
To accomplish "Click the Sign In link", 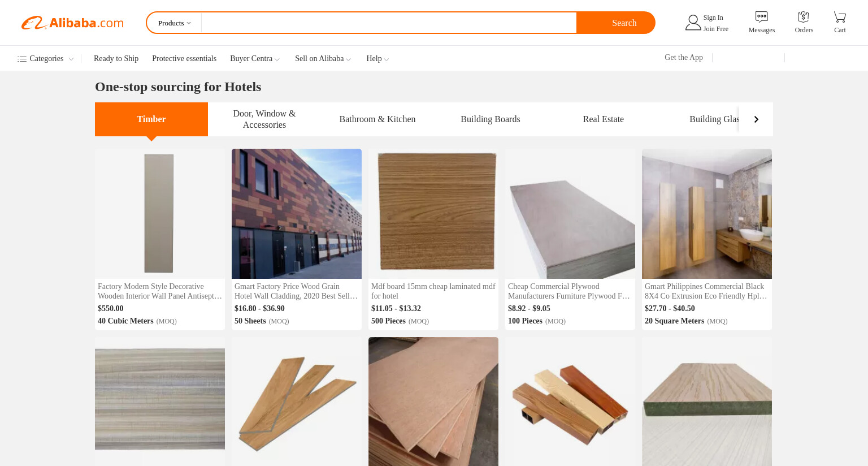I will (713, 18).
